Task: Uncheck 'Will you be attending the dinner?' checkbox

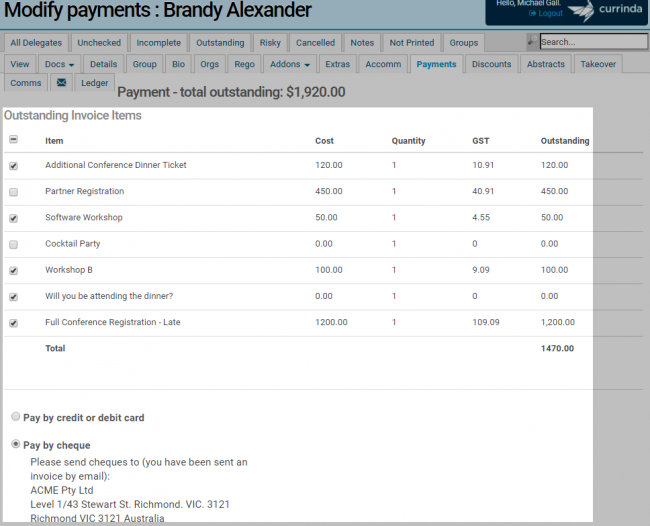Action: 14,297
